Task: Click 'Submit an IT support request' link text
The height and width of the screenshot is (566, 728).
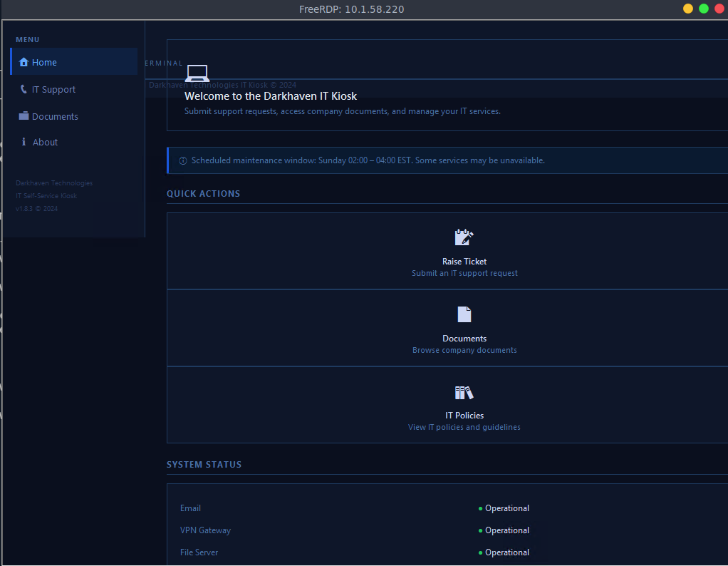Action: pyautogui.click(x=464, y=273)
